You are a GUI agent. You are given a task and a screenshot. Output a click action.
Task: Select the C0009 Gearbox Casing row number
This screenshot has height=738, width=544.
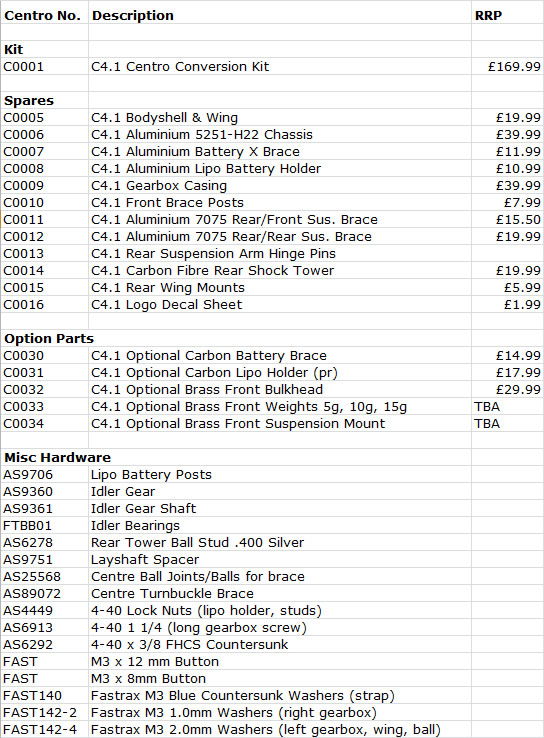coord(44,185)
